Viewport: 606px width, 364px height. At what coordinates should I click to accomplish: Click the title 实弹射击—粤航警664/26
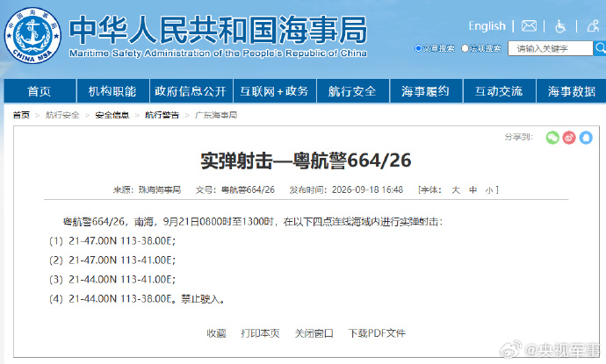[306, 161]
